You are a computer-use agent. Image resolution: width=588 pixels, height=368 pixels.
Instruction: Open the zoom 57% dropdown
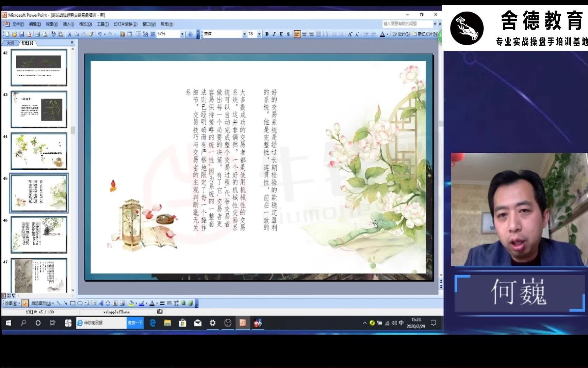click(x=182, y=34)
